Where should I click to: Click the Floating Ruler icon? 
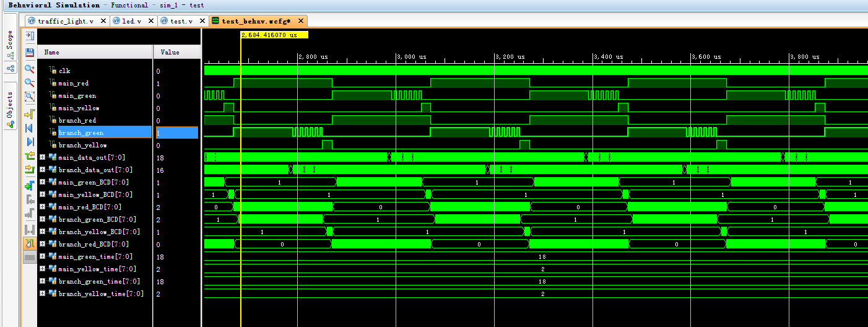tap(30, 256)
